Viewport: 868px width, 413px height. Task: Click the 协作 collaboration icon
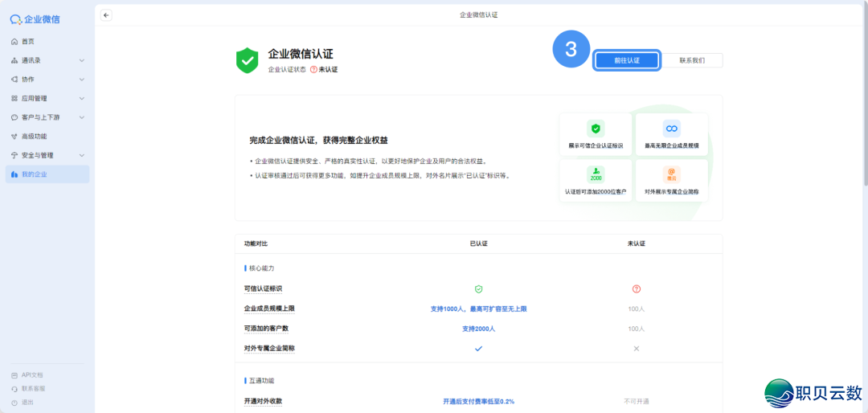[x=14, y=80]
